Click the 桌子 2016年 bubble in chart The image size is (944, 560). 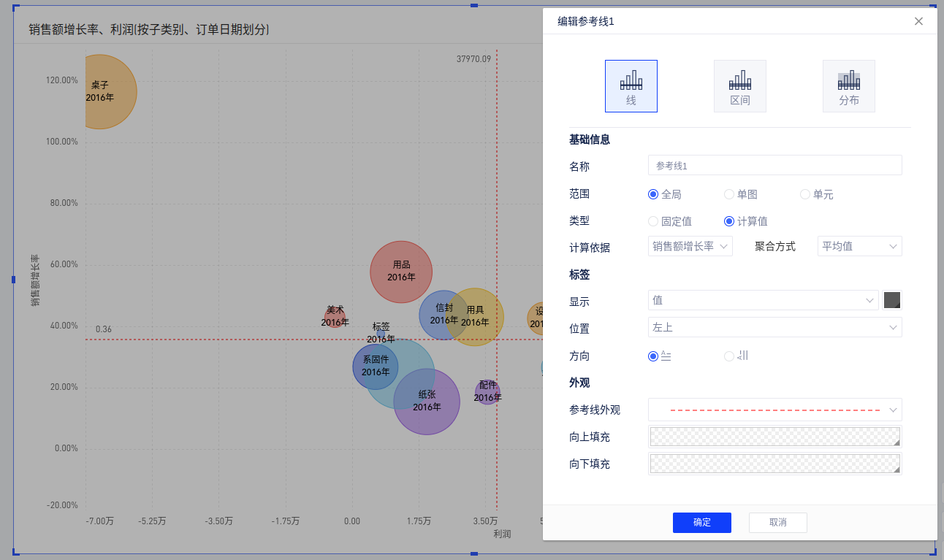click(102, 91)
